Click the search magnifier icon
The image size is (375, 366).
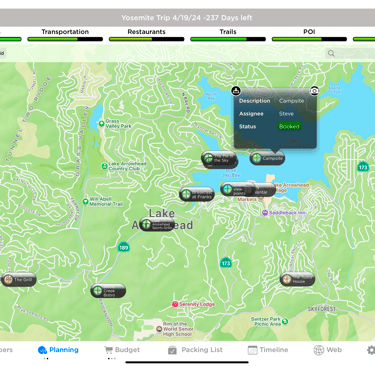click(331, 53)
